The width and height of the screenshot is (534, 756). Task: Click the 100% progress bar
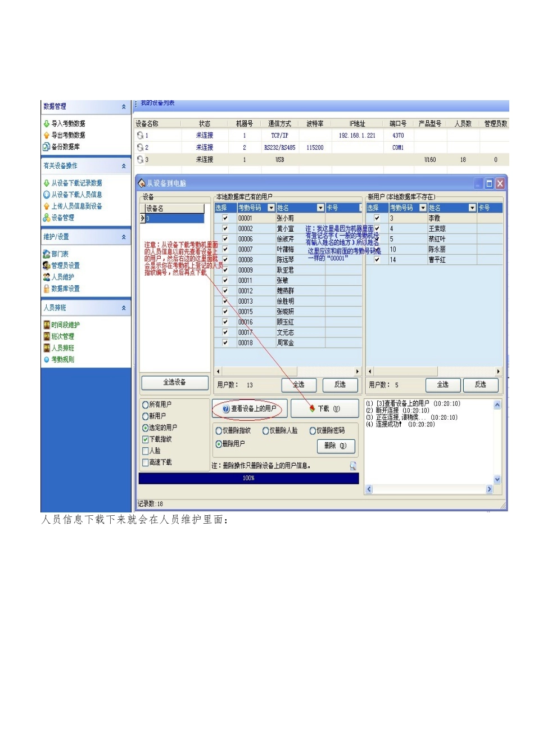coord(248,478)
